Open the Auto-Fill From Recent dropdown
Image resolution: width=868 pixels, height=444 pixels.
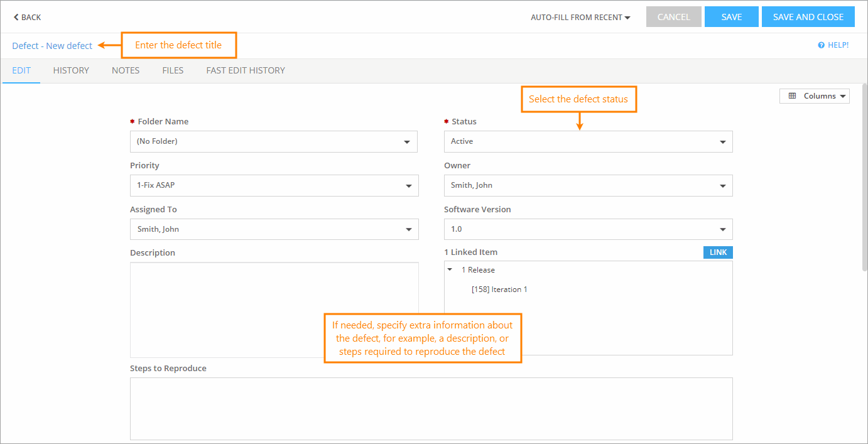click(579, 17)
